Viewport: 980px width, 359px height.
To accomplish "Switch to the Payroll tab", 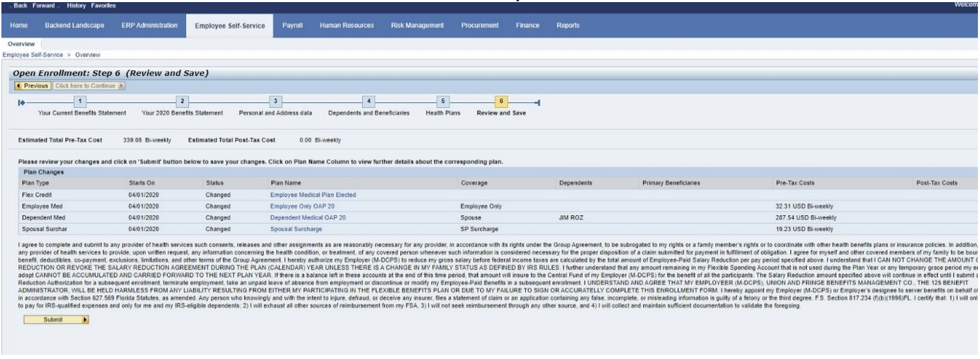I will click(x=292, y=25).
